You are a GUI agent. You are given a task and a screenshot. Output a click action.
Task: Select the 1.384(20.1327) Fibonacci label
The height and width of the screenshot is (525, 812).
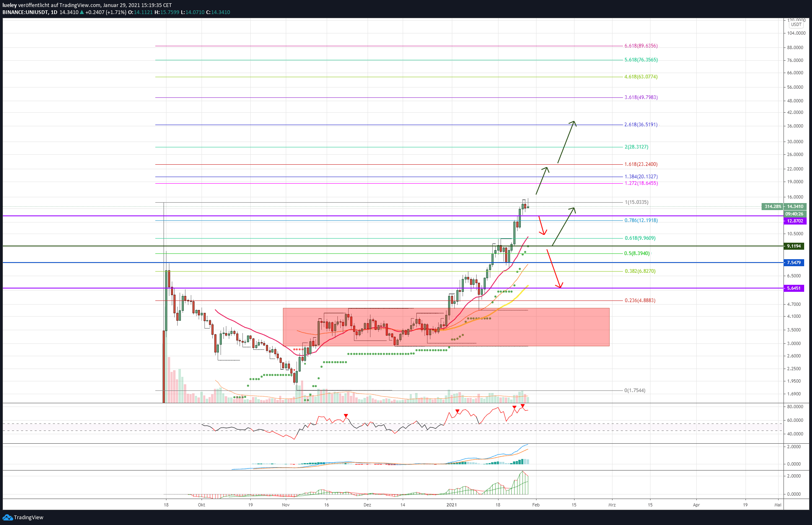click(x=641, y=177)
